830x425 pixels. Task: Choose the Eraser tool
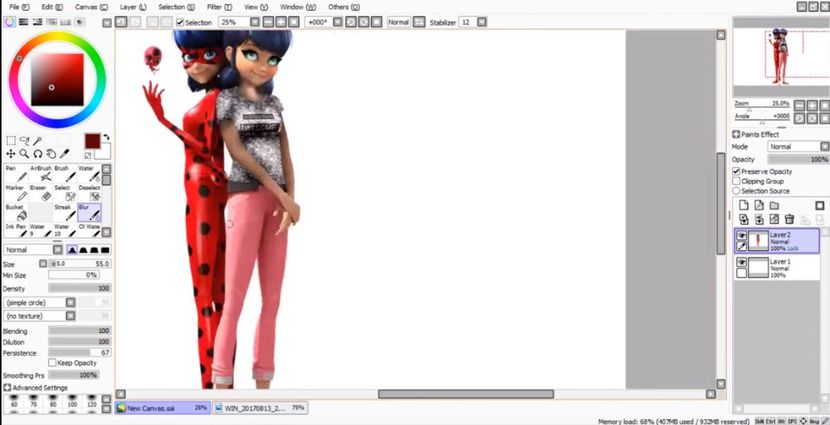[x=41, y=193]
